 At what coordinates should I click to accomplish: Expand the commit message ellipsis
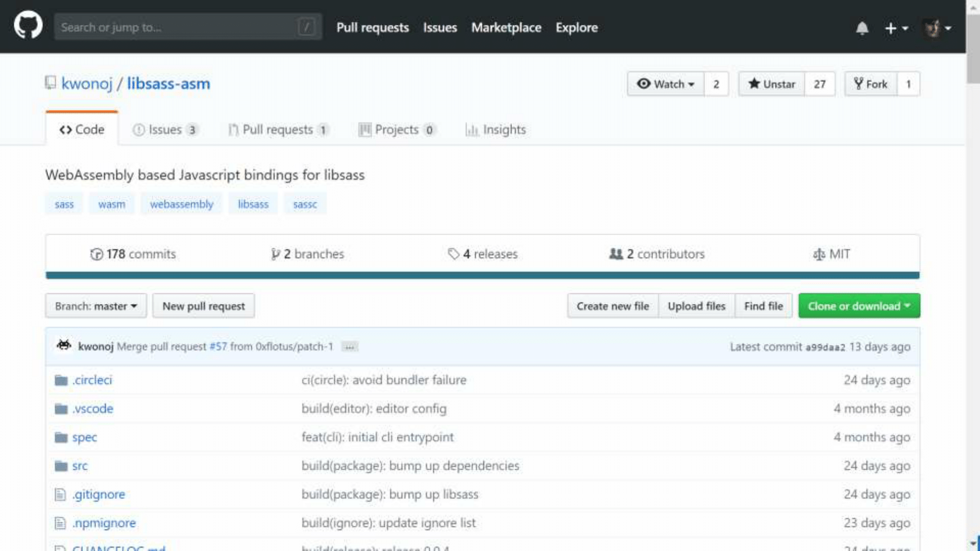(349, 347)
